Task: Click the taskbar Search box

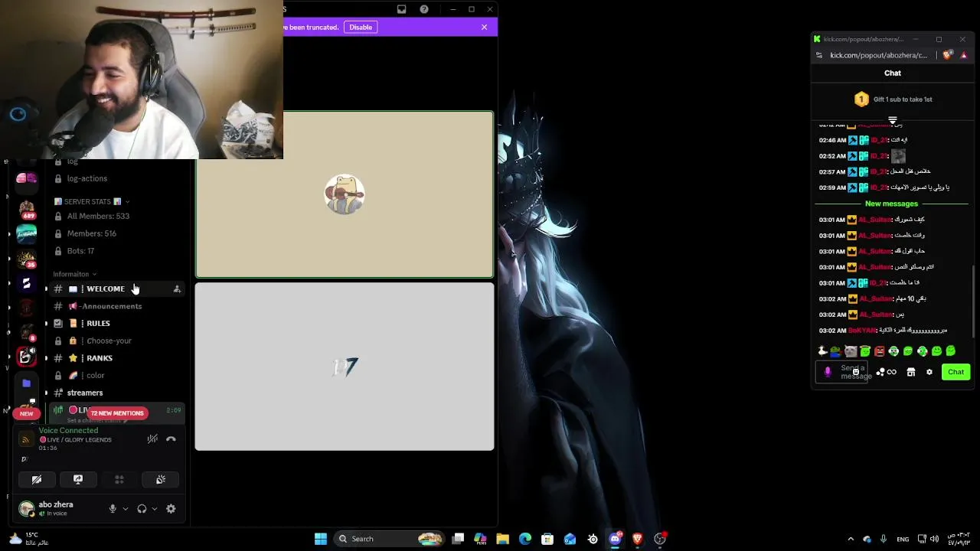Action: (390, 539)
